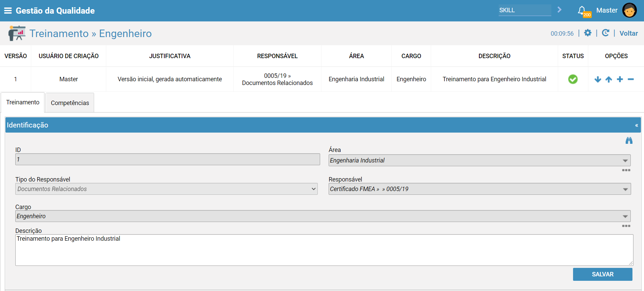644x291 pixels.
Task: Click the green status check icon
Action: pyautogui.click(x=573, y=79)
